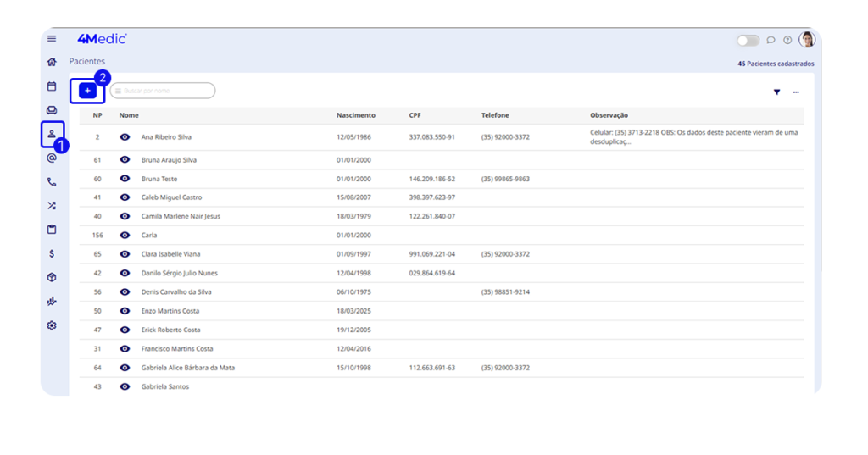Open the three-dots more options menu
Viewport: 868px width, 455px height.
click(796, 92)
